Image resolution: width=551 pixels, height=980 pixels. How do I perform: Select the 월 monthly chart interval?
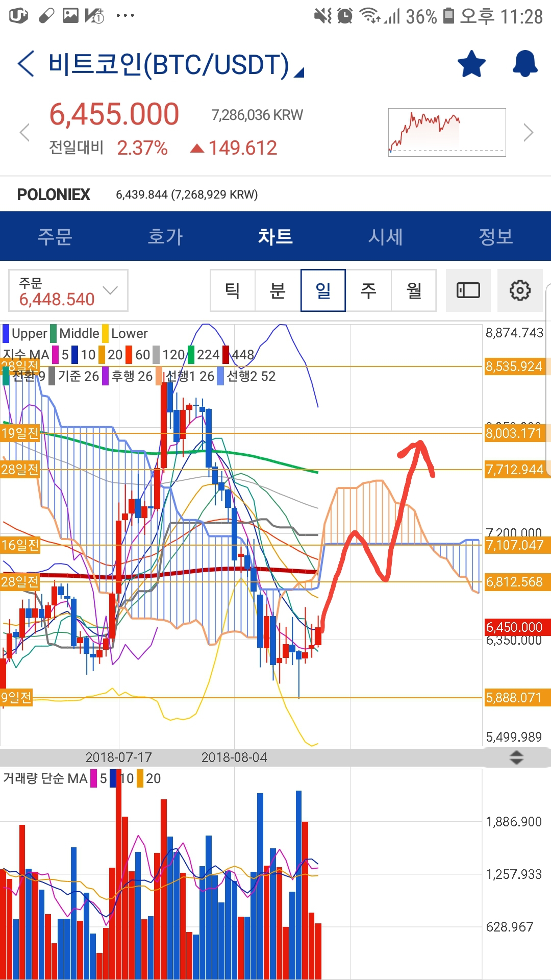click(414, 290)
